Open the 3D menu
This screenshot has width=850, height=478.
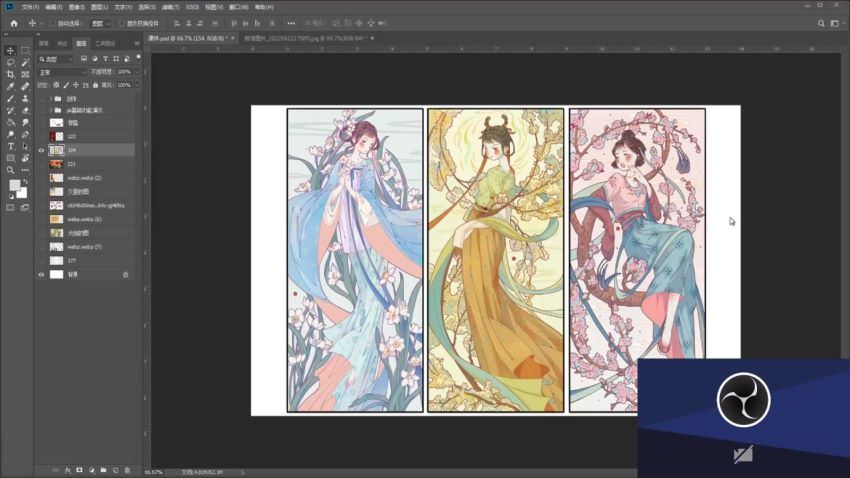coord(192,7)
